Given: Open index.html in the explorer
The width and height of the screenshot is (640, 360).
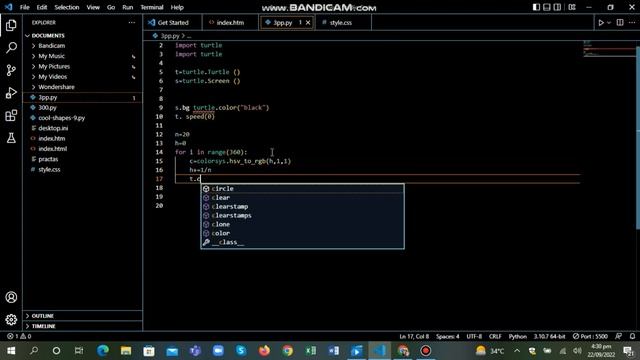Looking at the screenshot, I should (83, 149).
